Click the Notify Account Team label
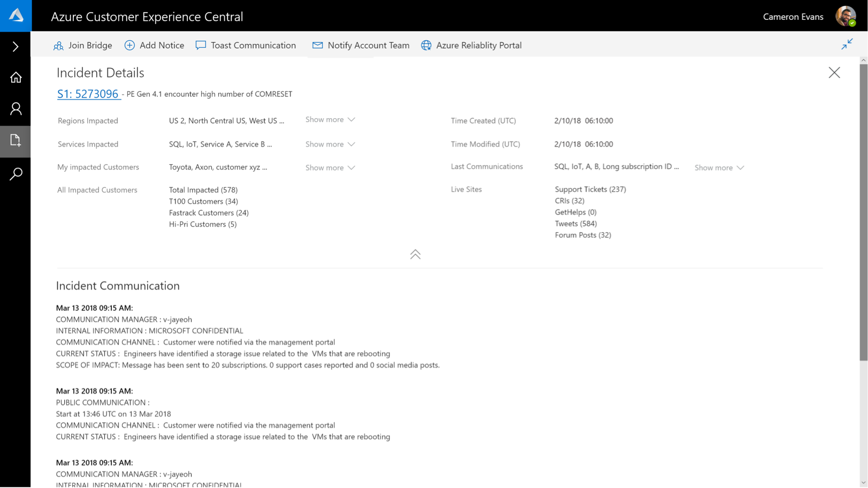Screen dimensions: 868x488 tap(368, 45)
